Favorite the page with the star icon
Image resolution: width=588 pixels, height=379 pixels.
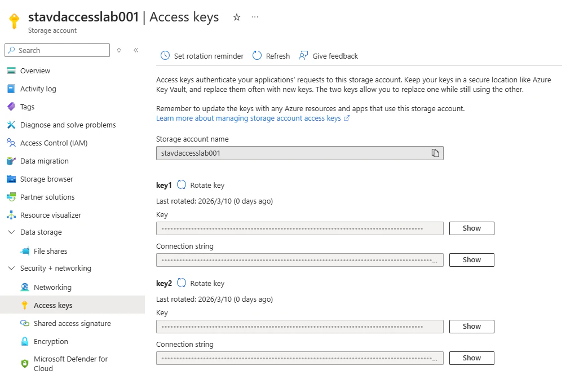pos(237,17)
